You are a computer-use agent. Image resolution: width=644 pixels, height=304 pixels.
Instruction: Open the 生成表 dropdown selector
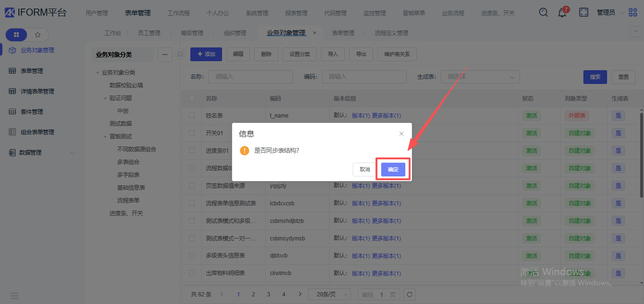pyautogui.click(x=480, y=77)
